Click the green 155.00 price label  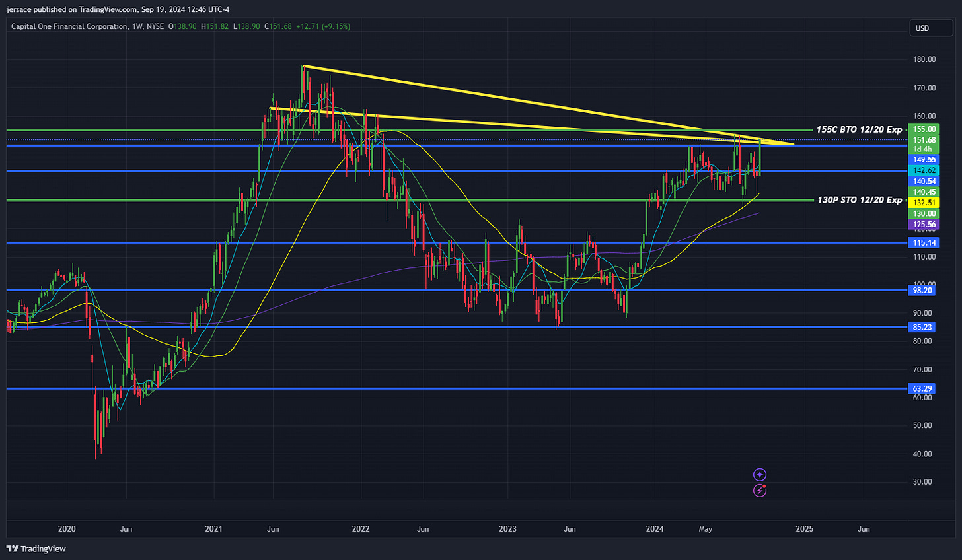(x=924, y=129)
